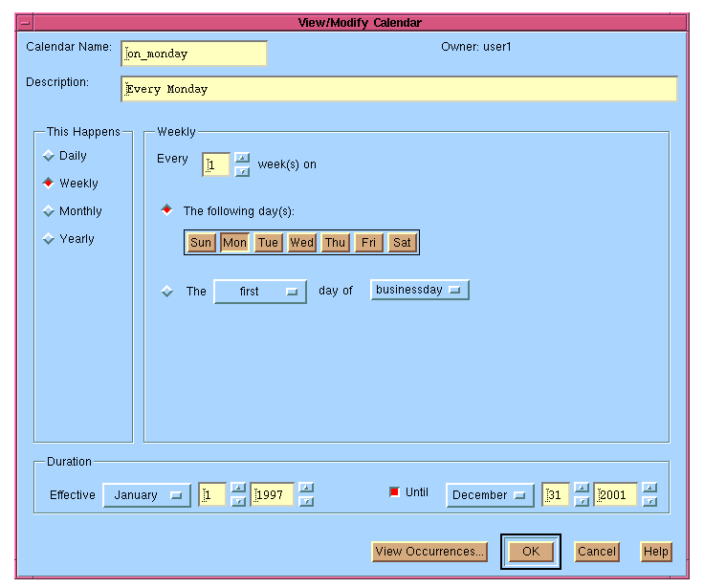This screenshot has width=704, height=588.
Task: Toggle the Tue day button
Action: (x=268, y=243)
